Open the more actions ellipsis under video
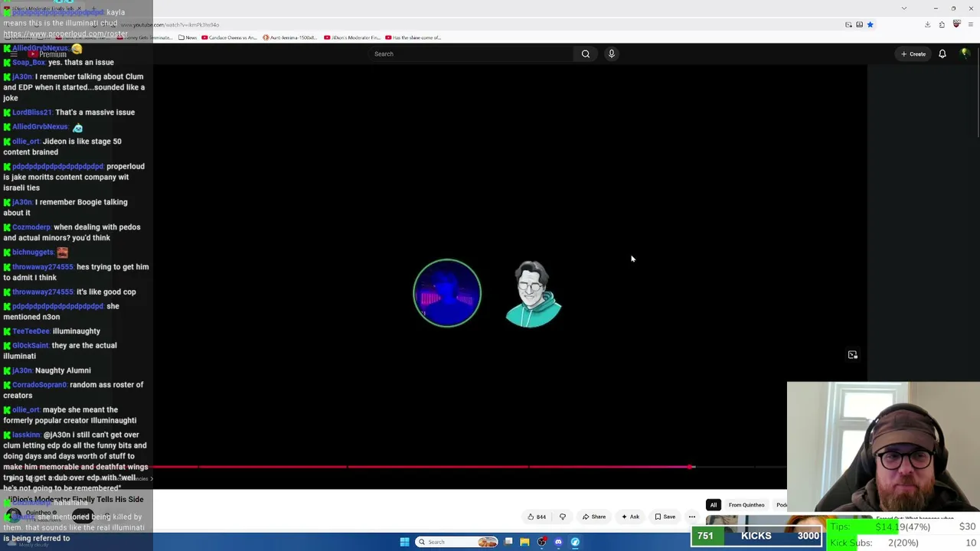 pyautogui.click(x=692, y=517)
